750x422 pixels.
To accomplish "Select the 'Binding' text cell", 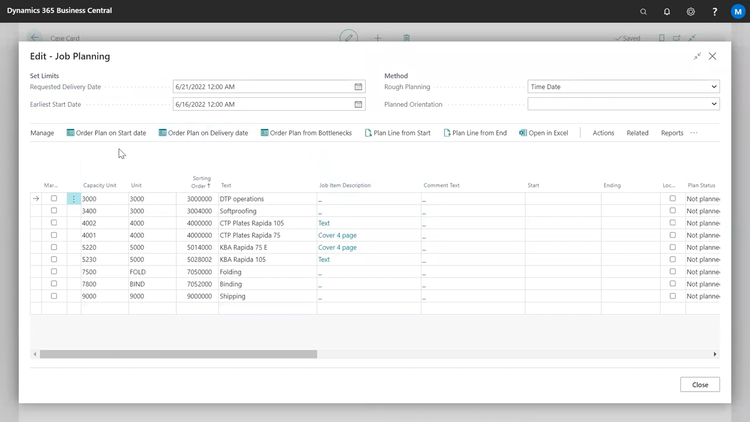I will 267,284.
